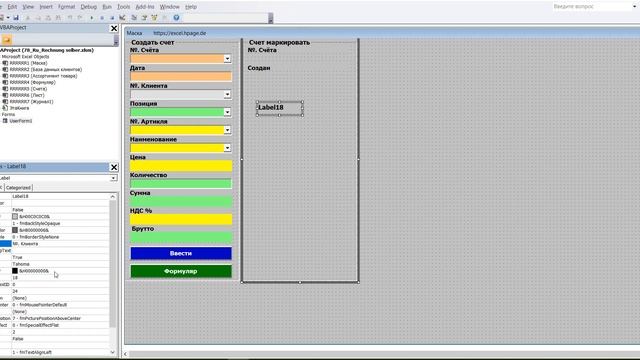Click the green Количество text box

[181, 184]
